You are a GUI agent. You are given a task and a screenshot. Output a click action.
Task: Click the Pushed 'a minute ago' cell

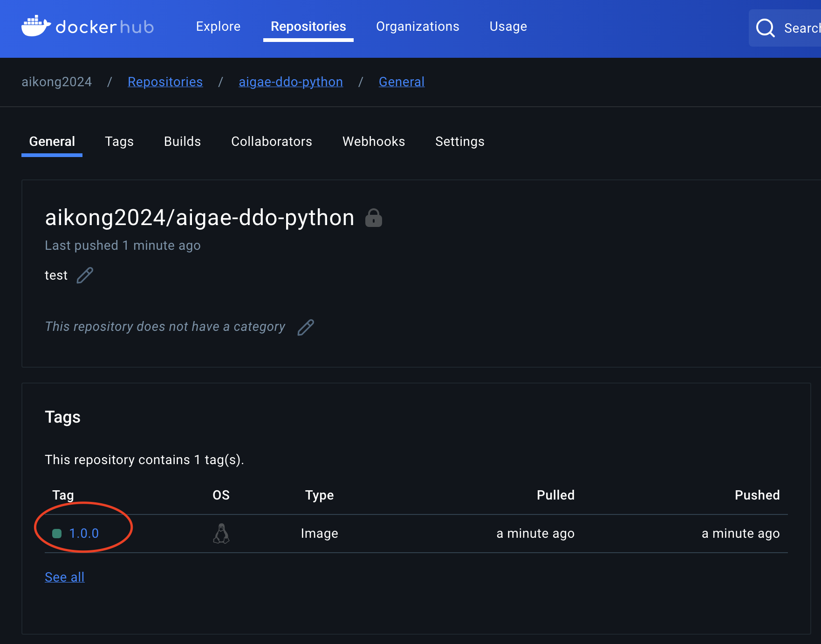[x=741, y=534]
